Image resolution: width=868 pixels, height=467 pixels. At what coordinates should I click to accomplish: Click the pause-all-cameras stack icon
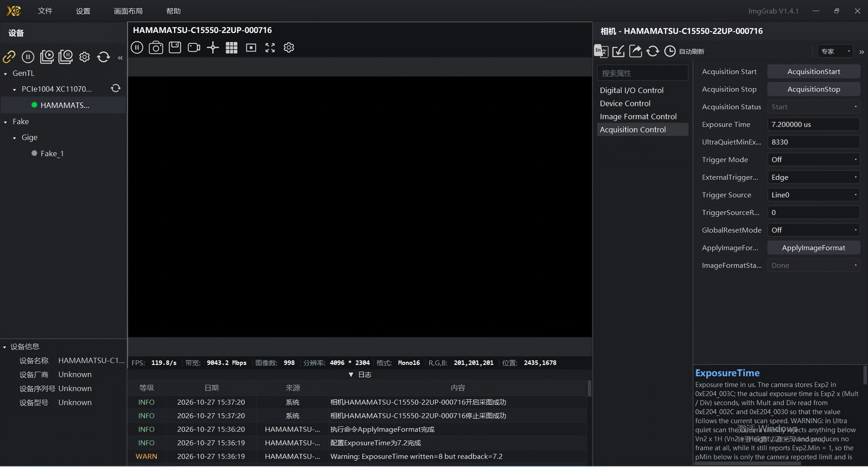(x=66, y=57)
